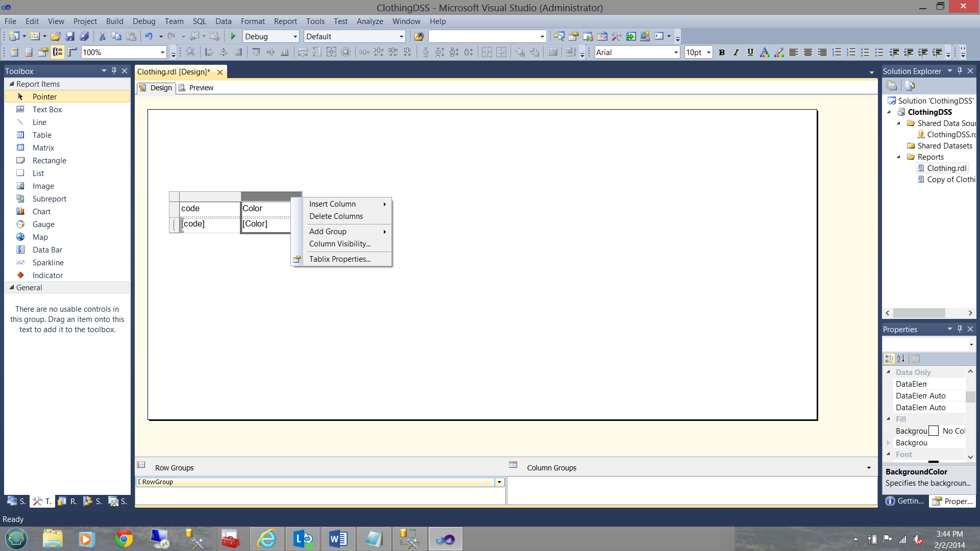The width and height of the screenshot is (980, 551).
Task: Choose Delete Columns from context menu
Action: pos(336,216)
